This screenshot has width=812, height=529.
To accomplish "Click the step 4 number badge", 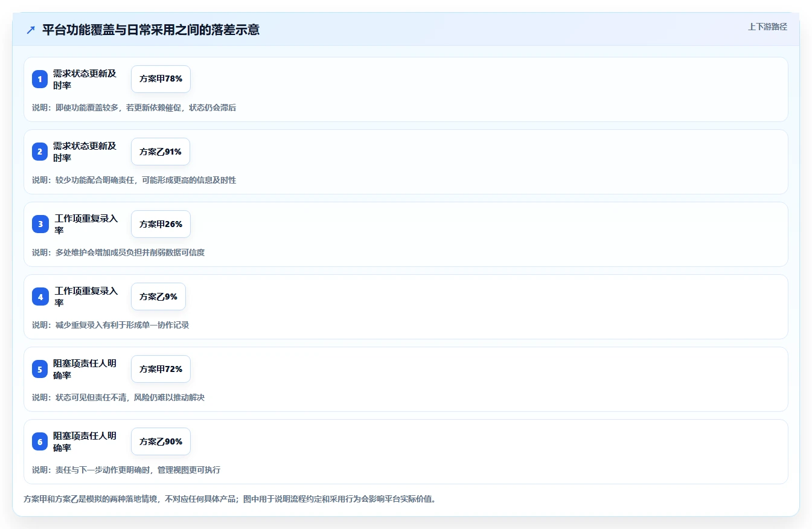I will click(40, 297).
